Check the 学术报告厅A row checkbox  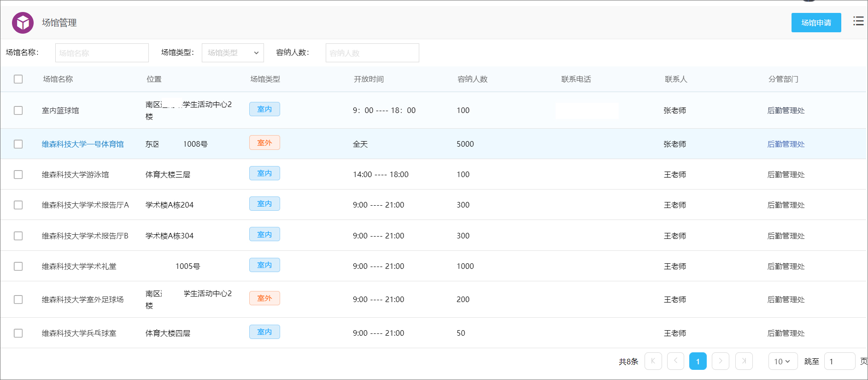point(18,205)
